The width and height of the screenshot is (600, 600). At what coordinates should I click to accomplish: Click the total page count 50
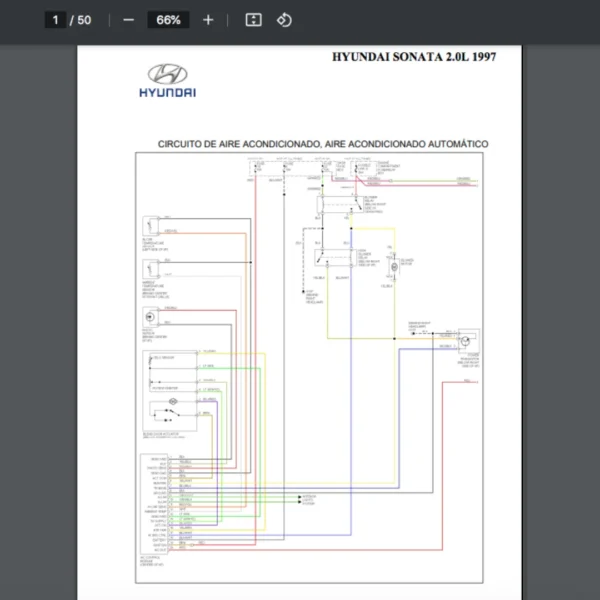click(x=84, y=20)
